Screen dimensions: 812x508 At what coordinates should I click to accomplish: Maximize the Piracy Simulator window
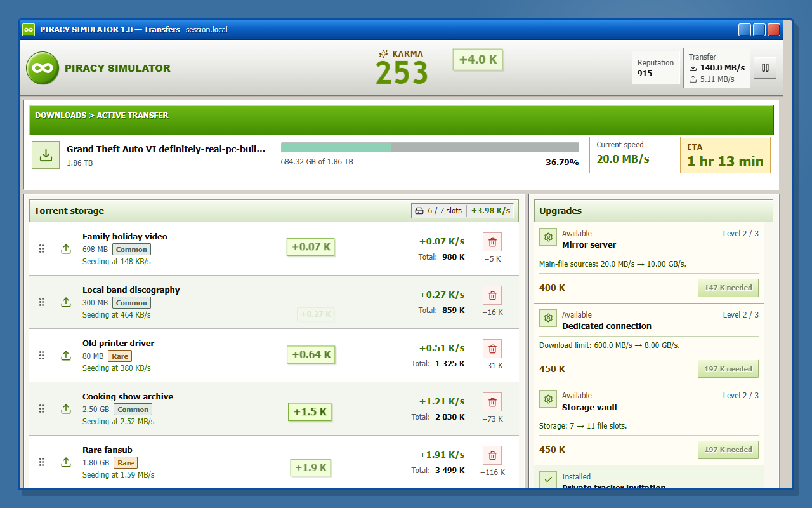(759, 30)
